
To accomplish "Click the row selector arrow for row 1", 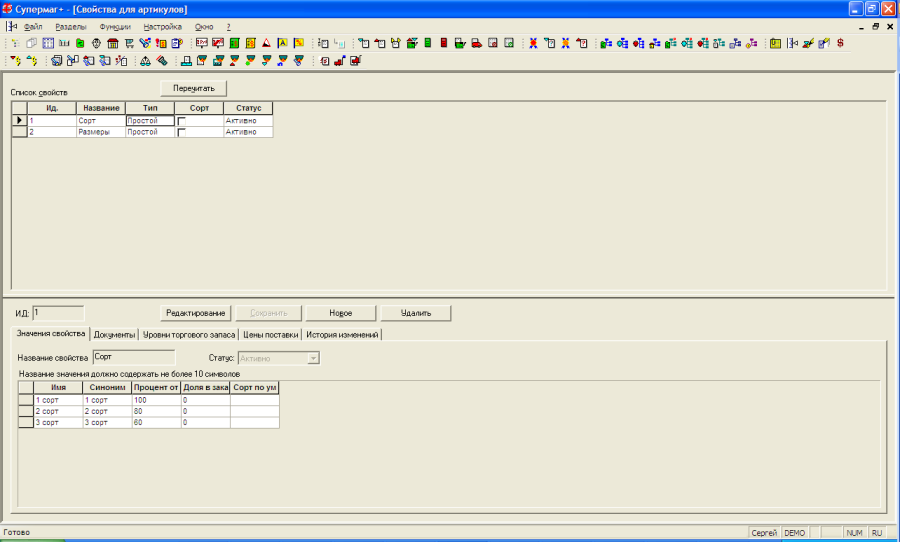I will [20, 121].
